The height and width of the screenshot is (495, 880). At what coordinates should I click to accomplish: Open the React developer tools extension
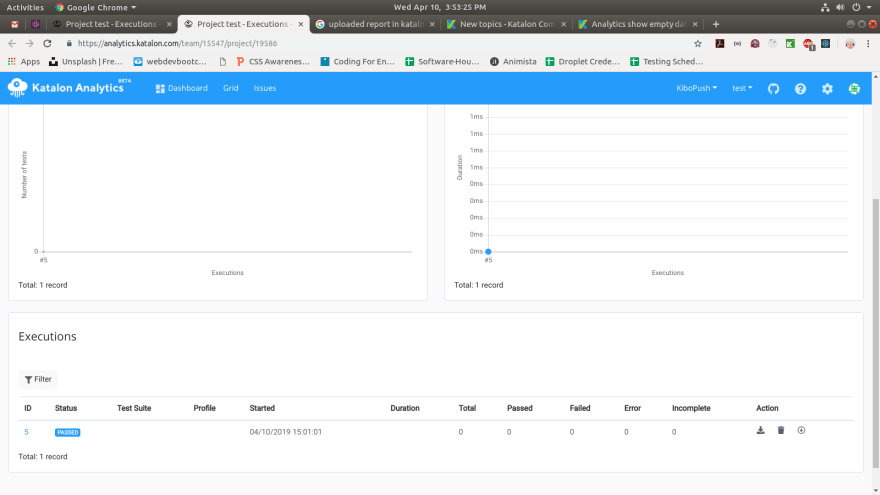(x=826, y=43)
